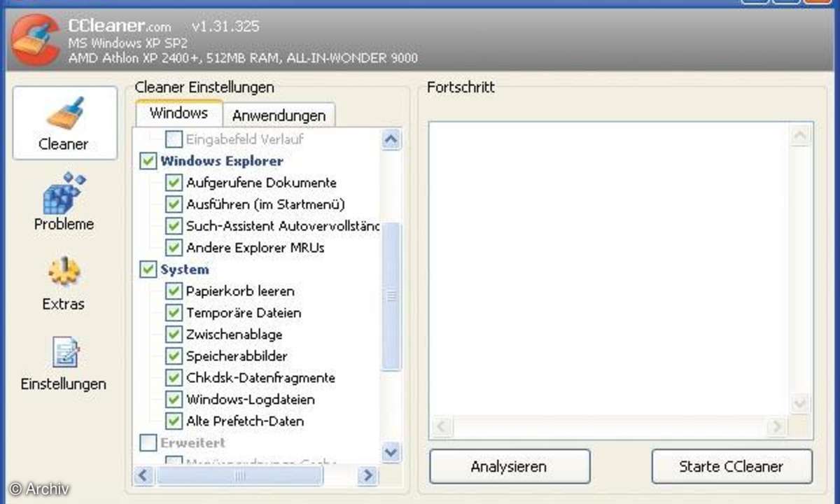Click the Alte Prefetch-Daten label
840x504 pixels.
[x=244, y=421]
